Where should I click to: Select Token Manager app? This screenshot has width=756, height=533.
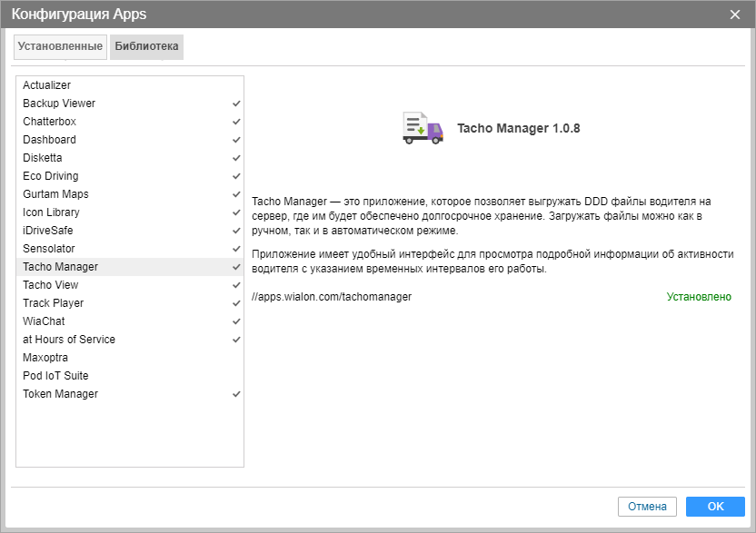pyautogui.click(x=130, y=394)
